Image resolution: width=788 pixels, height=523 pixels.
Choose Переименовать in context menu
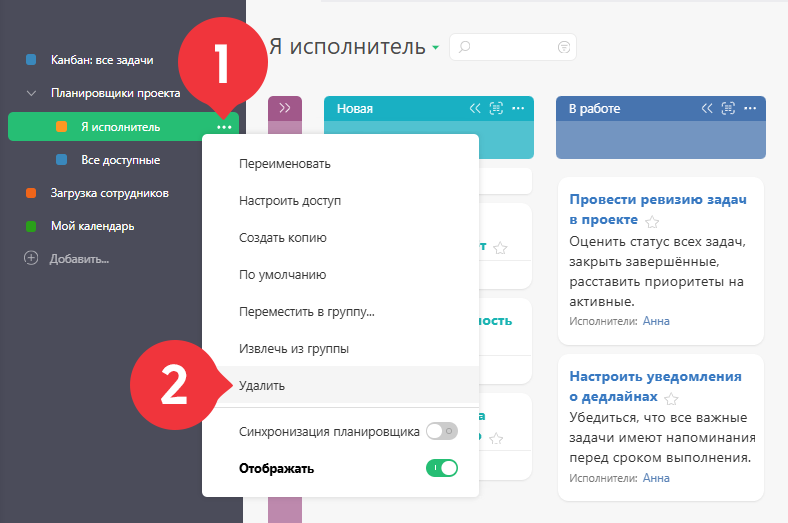coord(284,164)
